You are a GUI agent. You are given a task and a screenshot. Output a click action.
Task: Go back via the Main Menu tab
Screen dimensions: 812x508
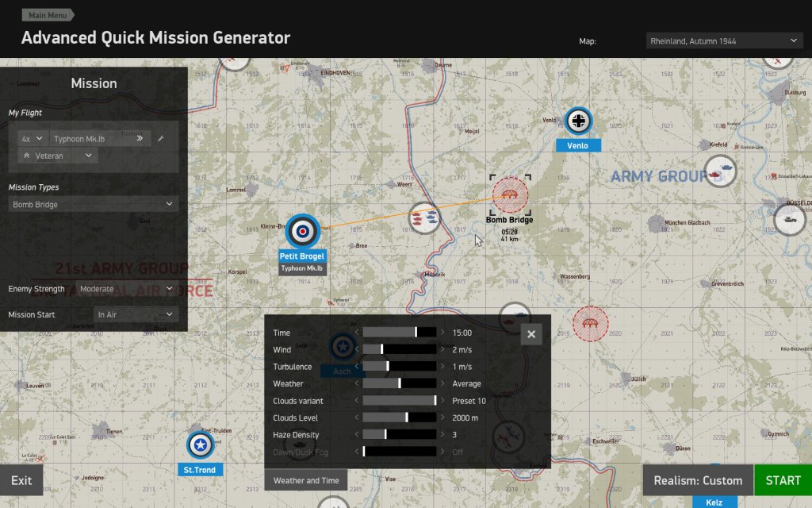(x=48, y=15)
